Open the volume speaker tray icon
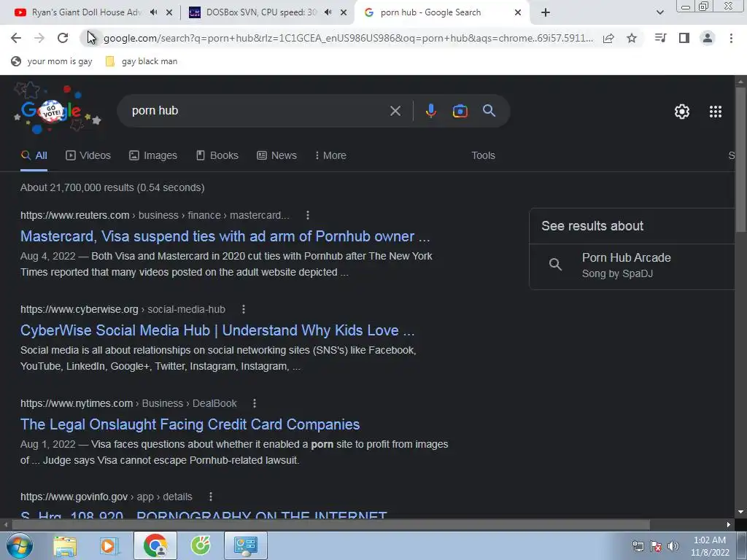This screenshot has height=560, width=747. 673,546
